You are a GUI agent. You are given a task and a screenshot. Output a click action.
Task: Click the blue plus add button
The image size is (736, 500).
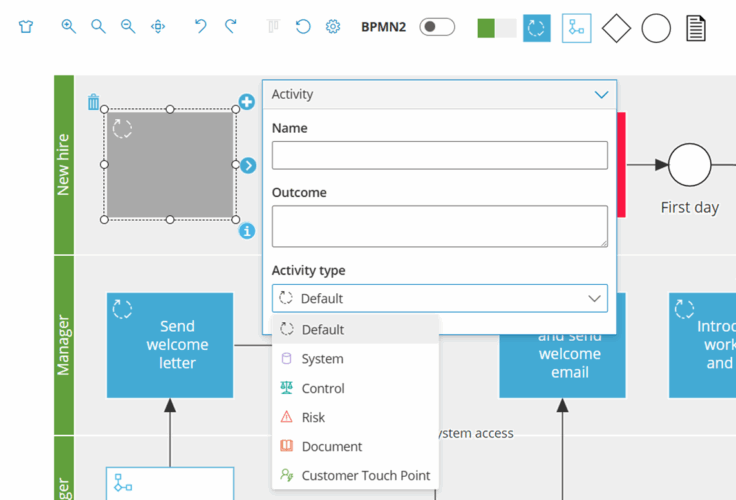click(247, 102)
